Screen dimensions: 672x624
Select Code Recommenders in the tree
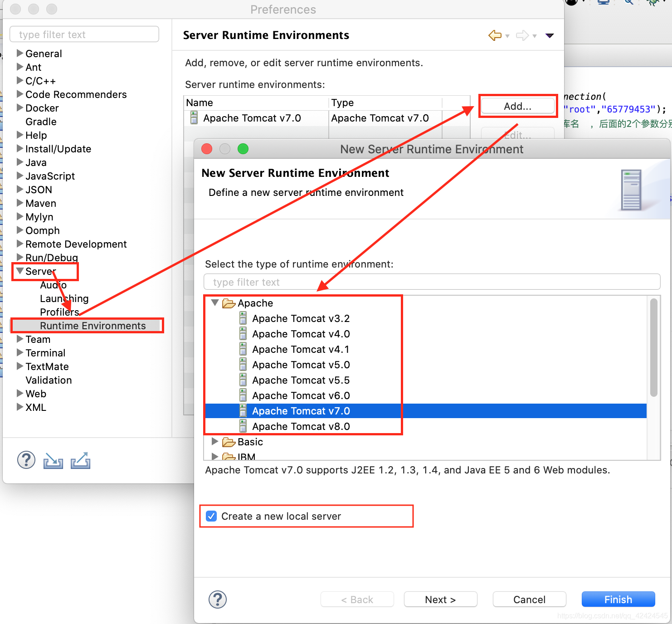click(76, 94)
